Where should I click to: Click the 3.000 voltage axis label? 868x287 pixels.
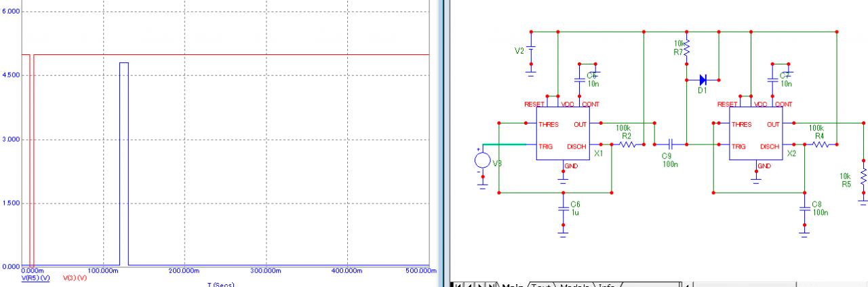pyautogui.click(x=10, y=139)
